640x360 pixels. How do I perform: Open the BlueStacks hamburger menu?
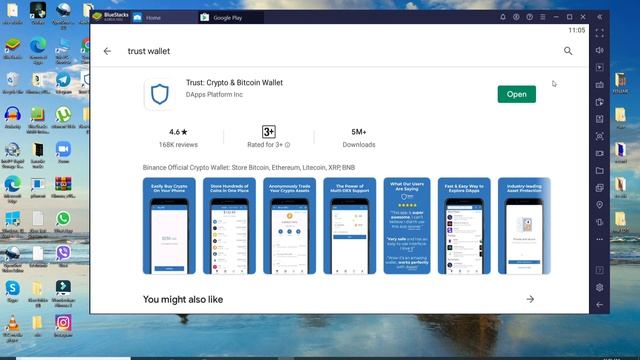(x=542, y=17)
